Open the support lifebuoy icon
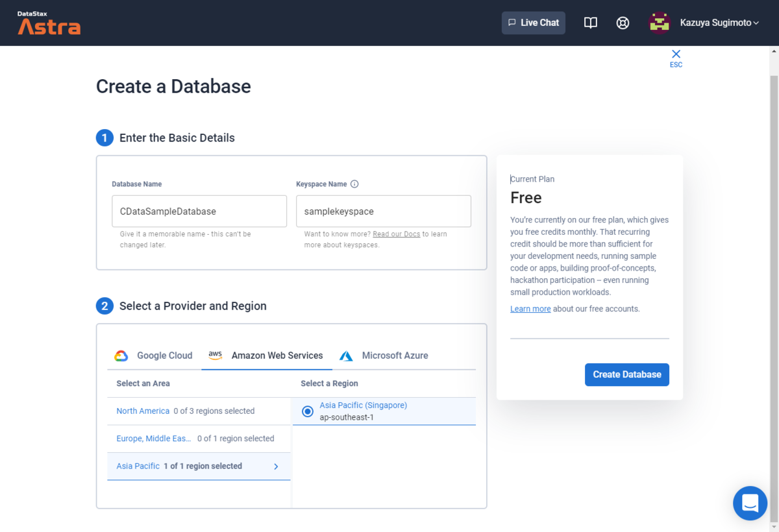The image size is (779, 532). (x=623, y=23)
